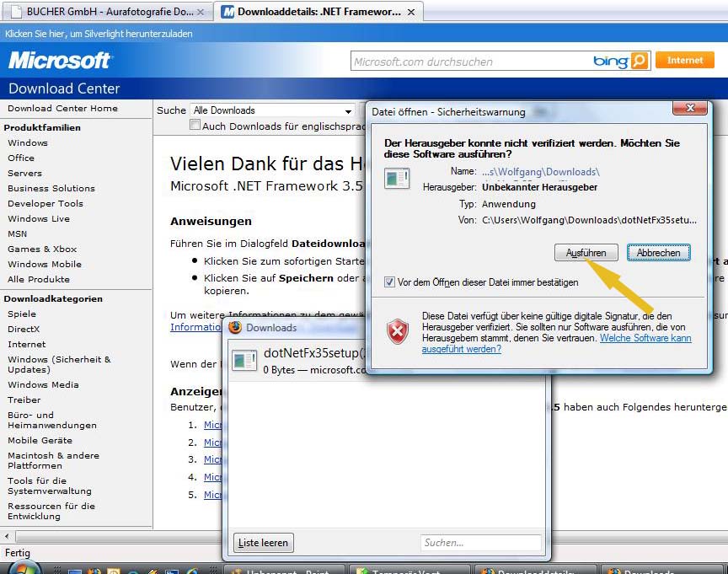Viewport: 728px width, 574px height.
Task: Focus the Microsoft.com durchsuchen search field
Action: (x=472, y=62)
